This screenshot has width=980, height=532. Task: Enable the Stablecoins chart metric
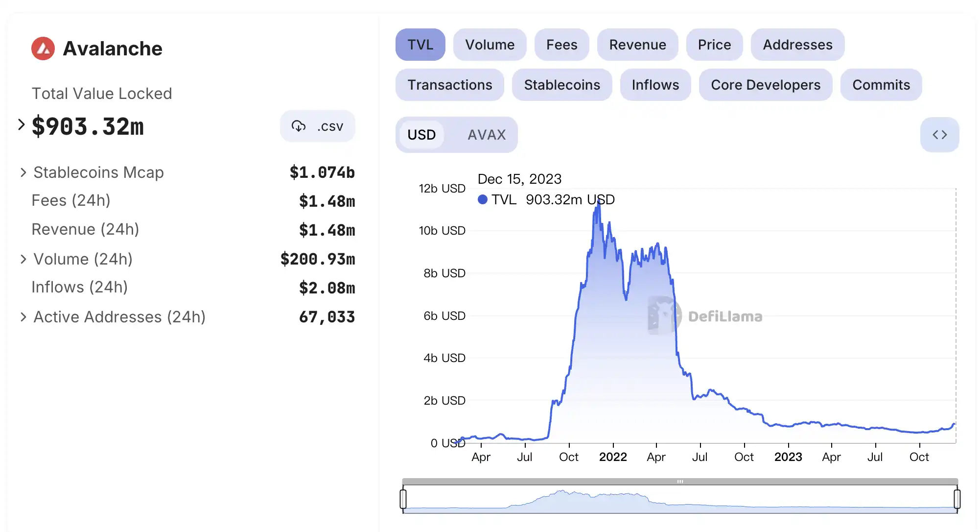[561, 85]
